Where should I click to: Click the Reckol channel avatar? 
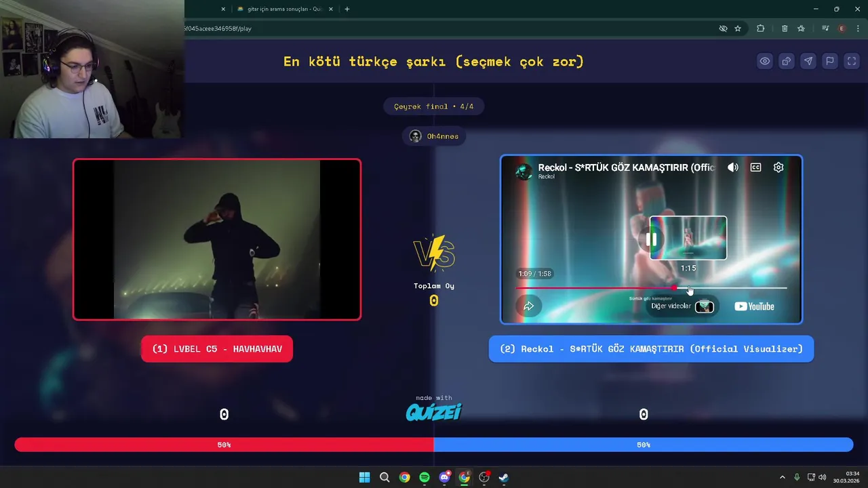pos(524,171)
